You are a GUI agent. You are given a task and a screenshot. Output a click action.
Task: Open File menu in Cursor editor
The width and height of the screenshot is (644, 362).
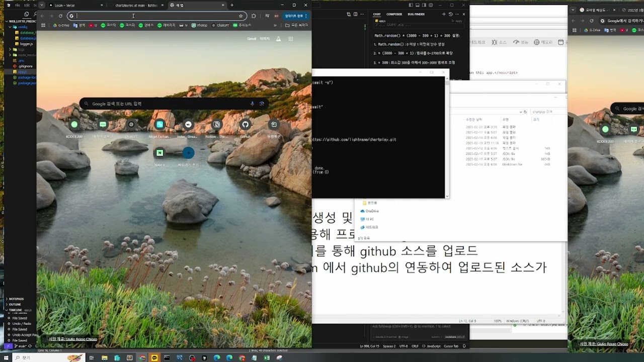(x=18, y=5)
